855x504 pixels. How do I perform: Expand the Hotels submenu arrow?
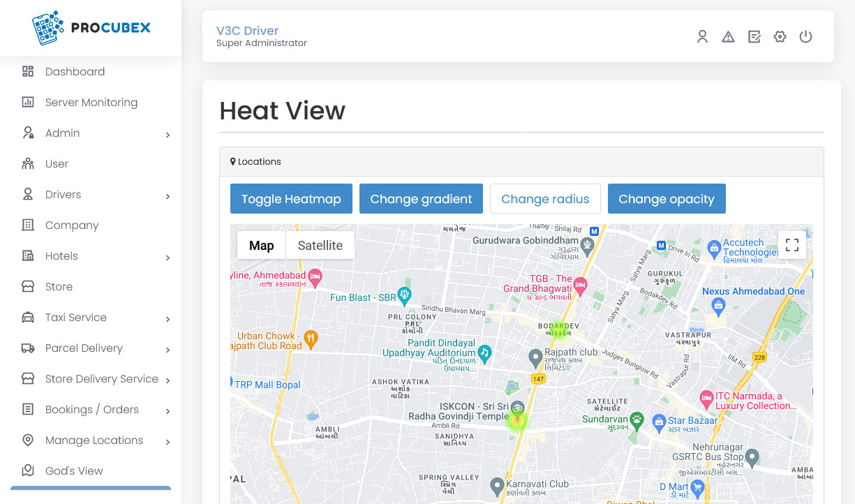pyautogui.click(x=168, y=258)
